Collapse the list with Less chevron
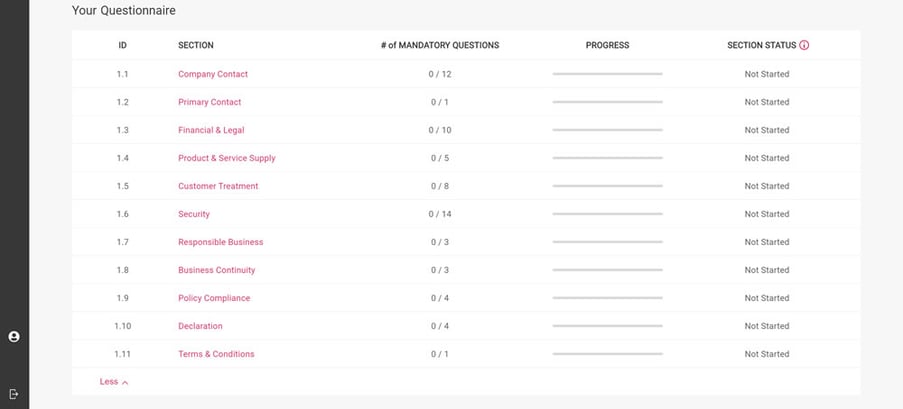This screenshot has width=903, height=409. [x=114, y=382]
